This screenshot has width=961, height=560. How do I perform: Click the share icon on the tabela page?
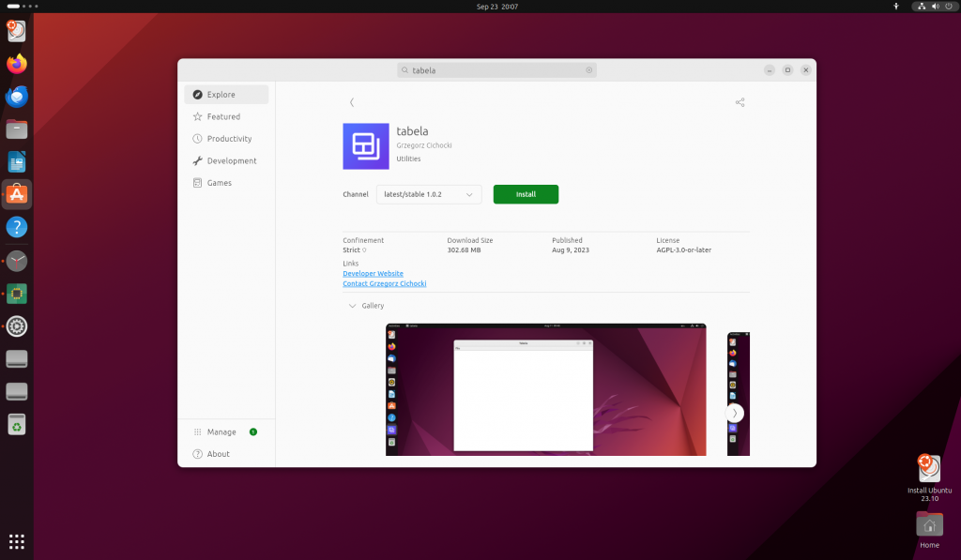(x=740, y=102)
